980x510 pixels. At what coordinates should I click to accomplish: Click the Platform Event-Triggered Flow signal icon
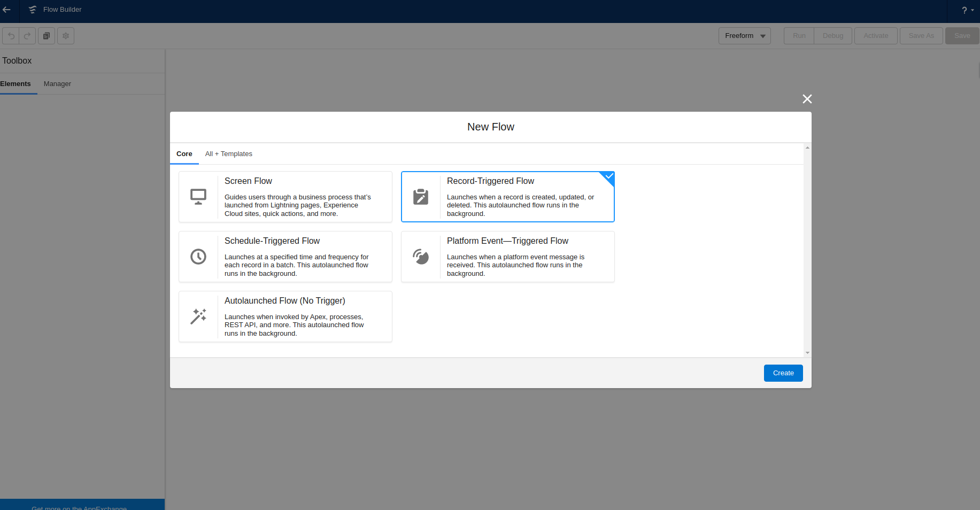[x=421, y=257]
